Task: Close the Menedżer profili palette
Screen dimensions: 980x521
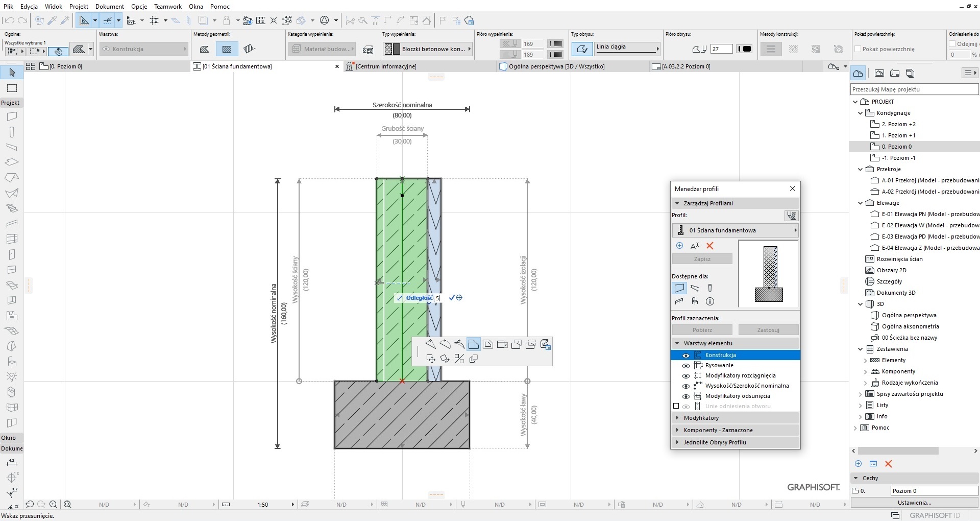Action: tap(793, 188)
